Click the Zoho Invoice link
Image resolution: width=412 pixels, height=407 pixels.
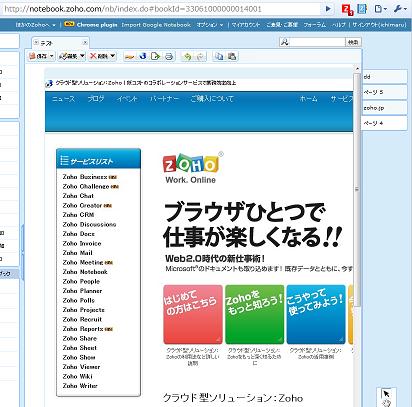click(82, 243)
